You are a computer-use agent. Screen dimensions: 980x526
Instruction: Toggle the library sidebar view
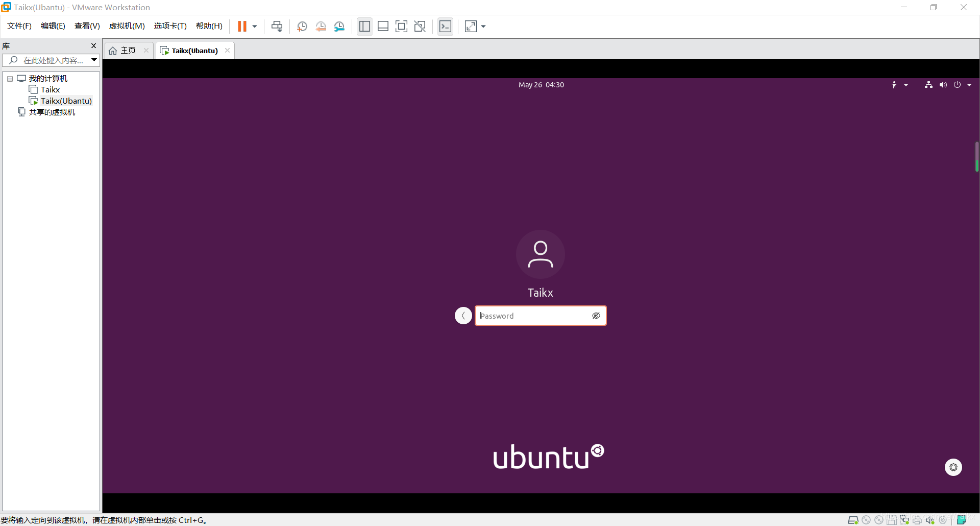(x=364, y=27)
